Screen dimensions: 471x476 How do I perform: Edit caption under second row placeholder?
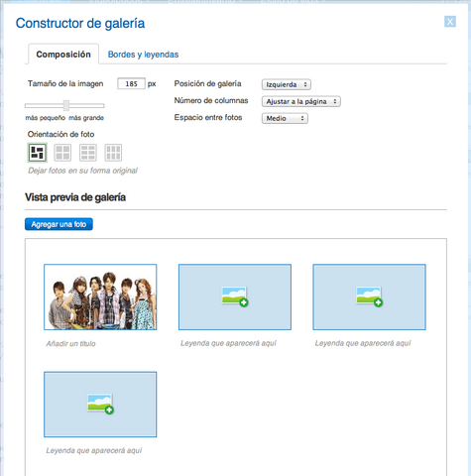[x=94, y=450]
